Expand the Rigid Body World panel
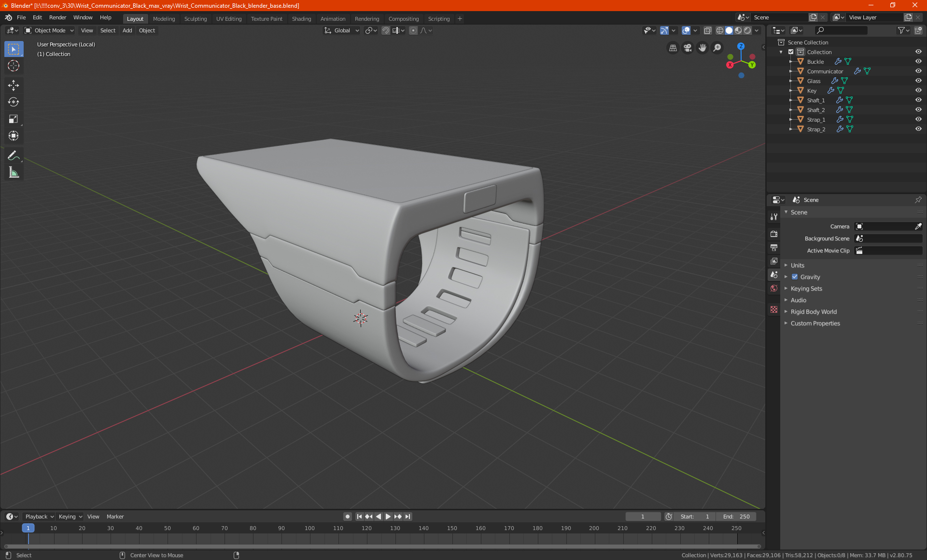The height and width of the screenshot is (560, 927). pos(814,311)
